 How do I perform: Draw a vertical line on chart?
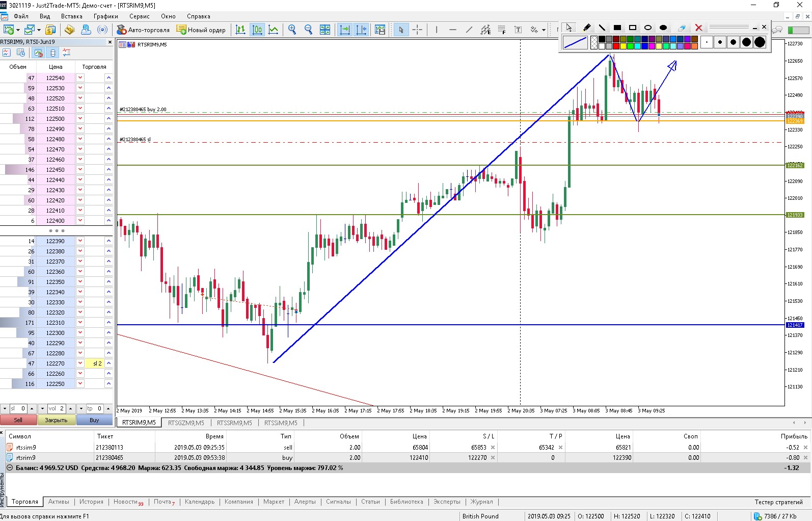click(x=437, y=30)
